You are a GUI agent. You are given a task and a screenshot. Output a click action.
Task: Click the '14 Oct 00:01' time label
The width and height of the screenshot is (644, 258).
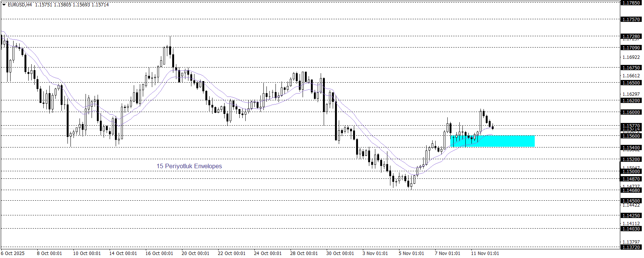(123, 253)
